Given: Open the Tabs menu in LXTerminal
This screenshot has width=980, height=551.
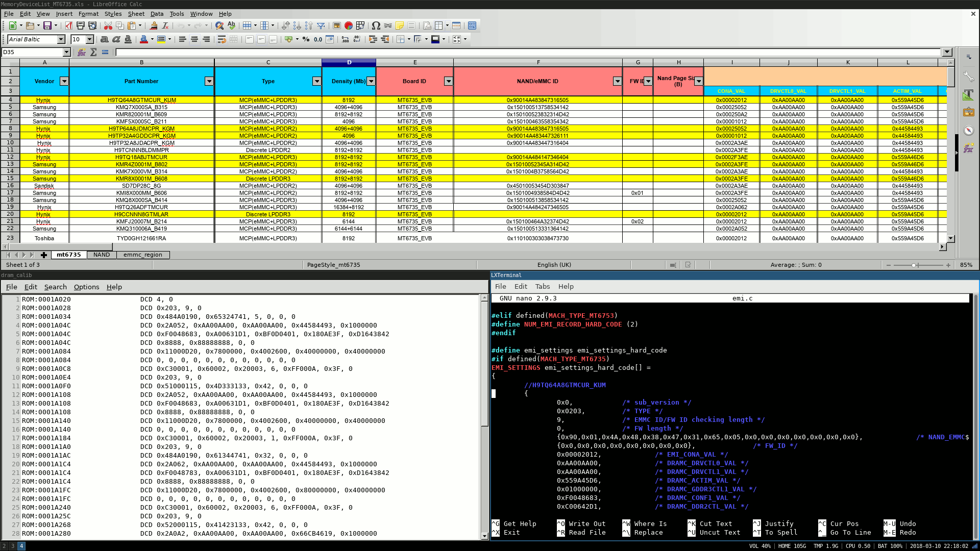Looking at the screenshot, I should [x=542, y=286].
